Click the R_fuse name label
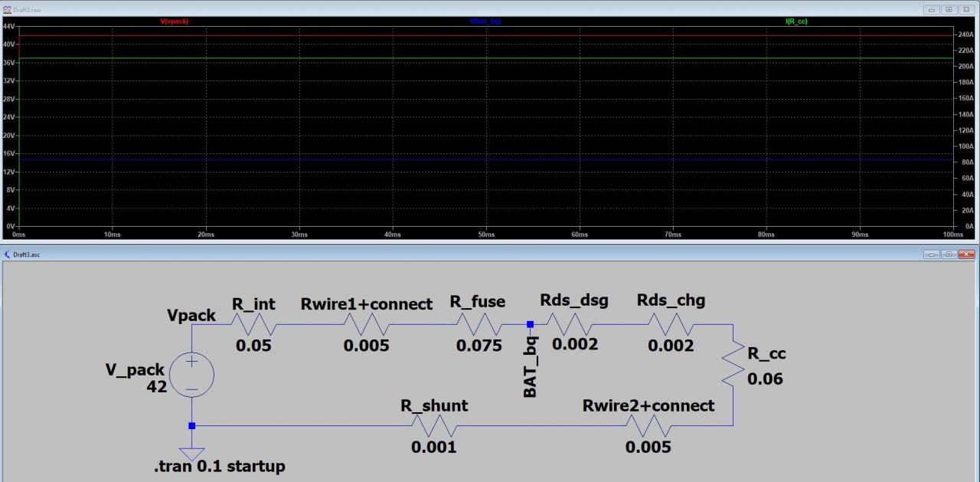The width and height of the screenshot is (980, 482). pos(478,302)
